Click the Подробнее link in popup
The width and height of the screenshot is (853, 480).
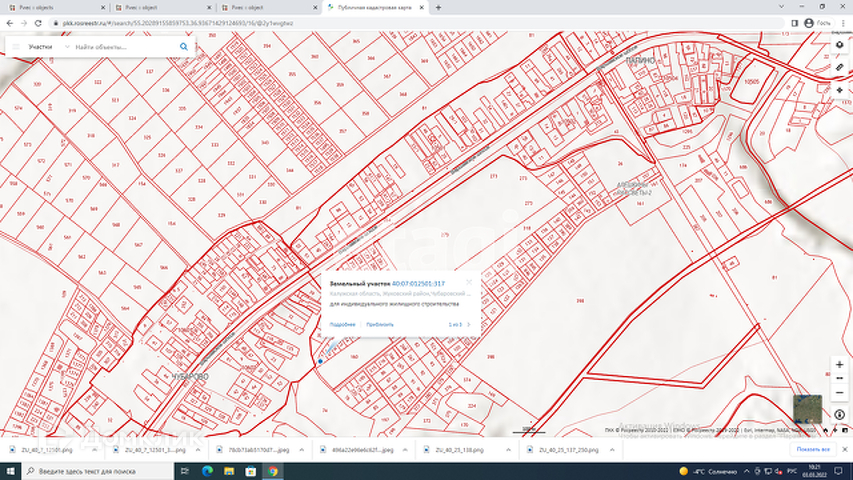point(343,324)
